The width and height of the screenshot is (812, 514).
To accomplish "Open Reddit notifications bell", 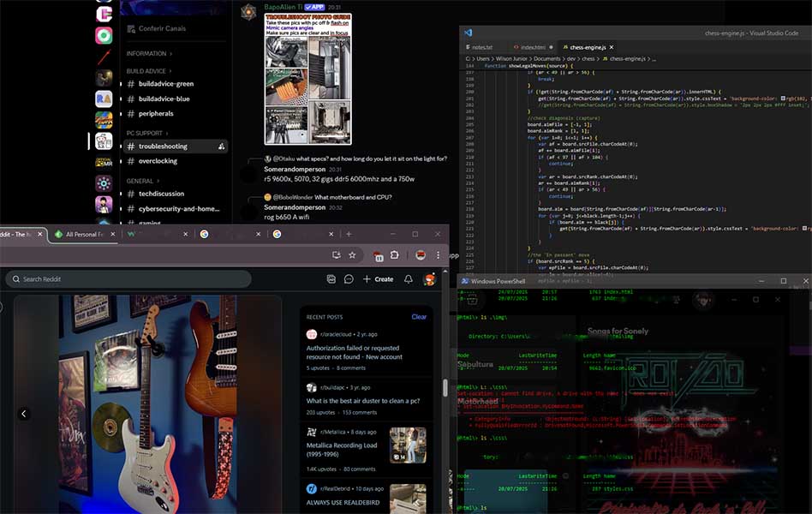I will click(409, 279).
